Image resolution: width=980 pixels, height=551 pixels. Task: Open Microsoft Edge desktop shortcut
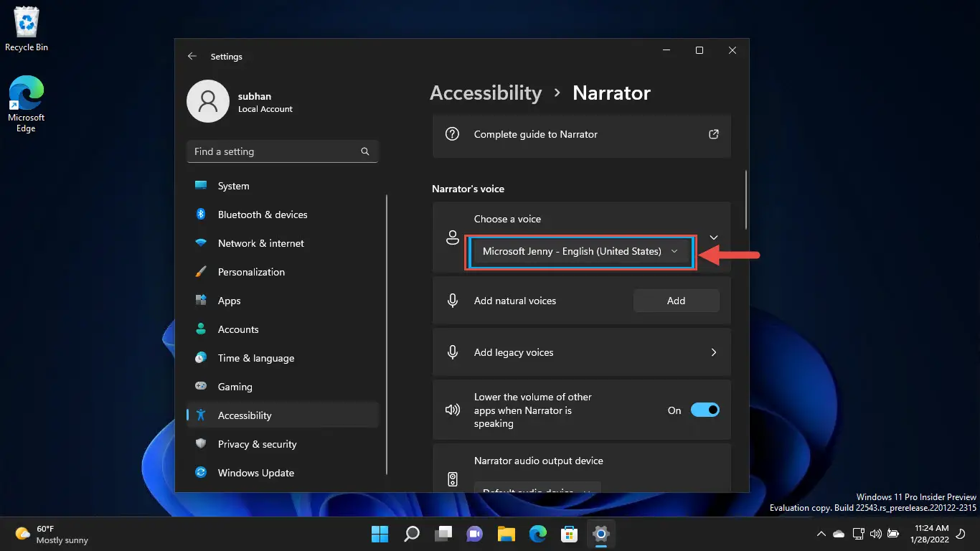[x=27, y=104]
